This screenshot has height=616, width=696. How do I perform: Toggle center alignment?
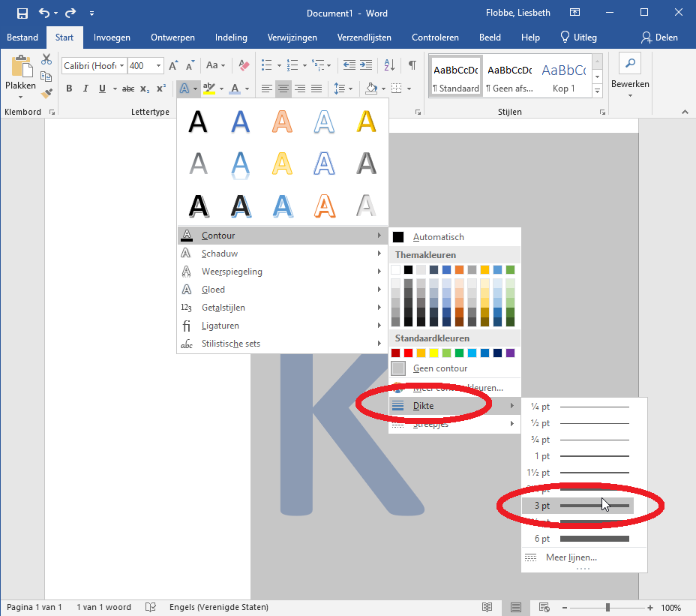pos(283,89)
